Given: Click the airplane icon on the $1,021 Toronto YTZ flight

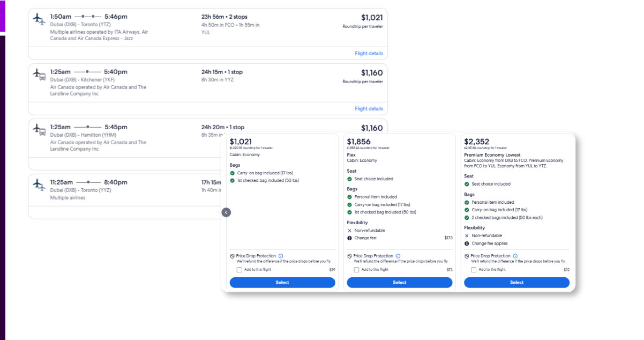Looking at the screenshot, I should [x=39, y=20].
